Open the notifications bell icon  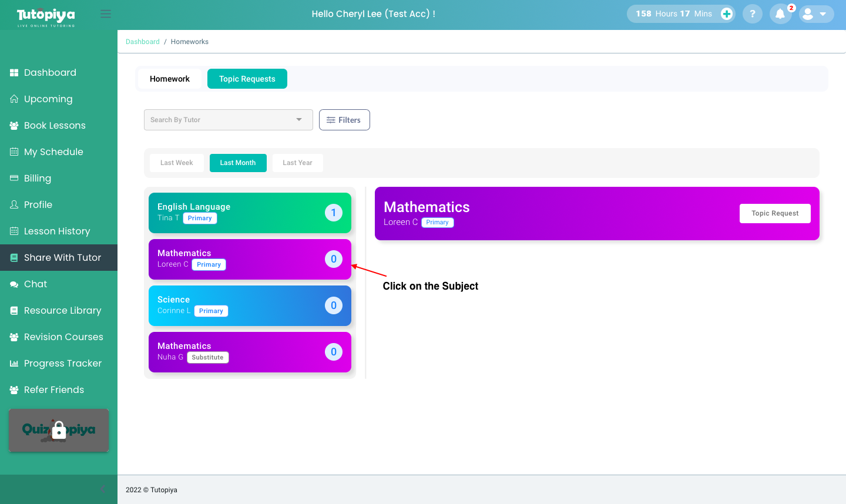(780, 14)
